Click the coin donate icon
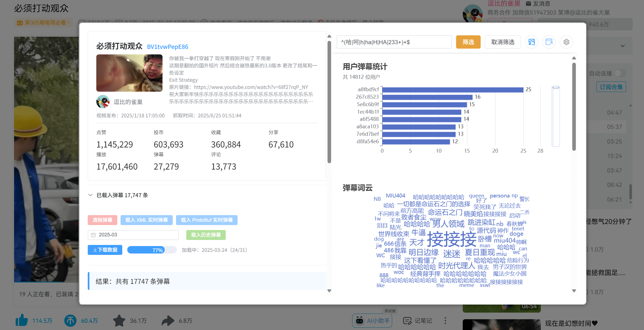The width and height of the screenshot is (644, 330). 70,321
